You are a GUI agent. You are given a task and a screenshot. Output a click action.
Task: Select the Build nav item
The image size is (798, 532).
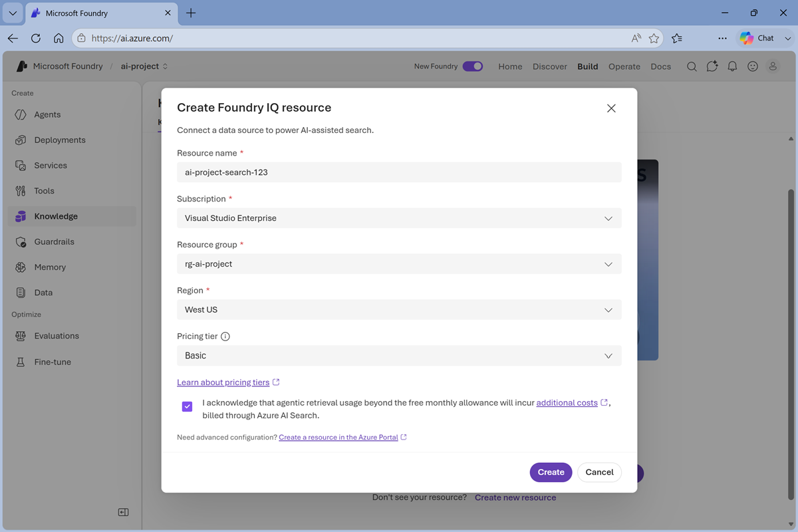(x=588, y=66)
